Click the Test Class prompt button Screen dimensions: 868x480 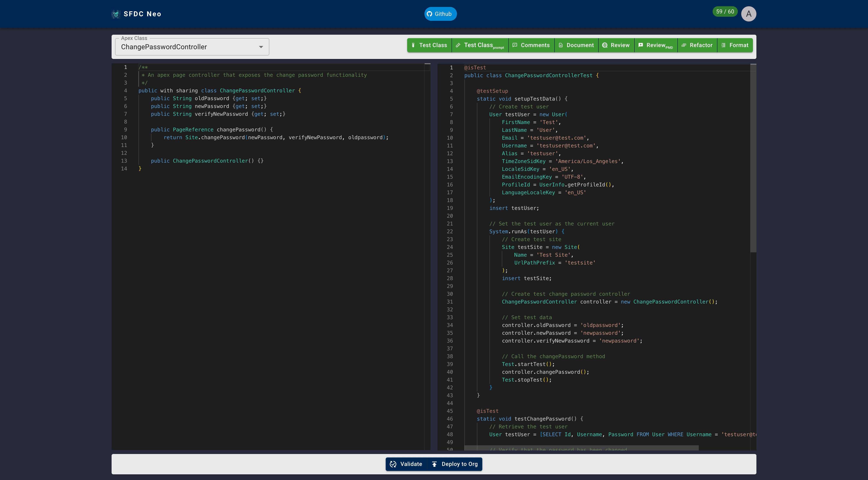point(480,45)
